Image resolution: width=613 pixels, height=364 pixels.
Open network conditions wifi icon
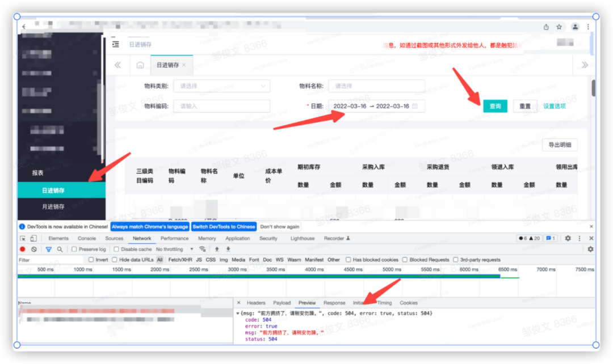tap(202, 249)
